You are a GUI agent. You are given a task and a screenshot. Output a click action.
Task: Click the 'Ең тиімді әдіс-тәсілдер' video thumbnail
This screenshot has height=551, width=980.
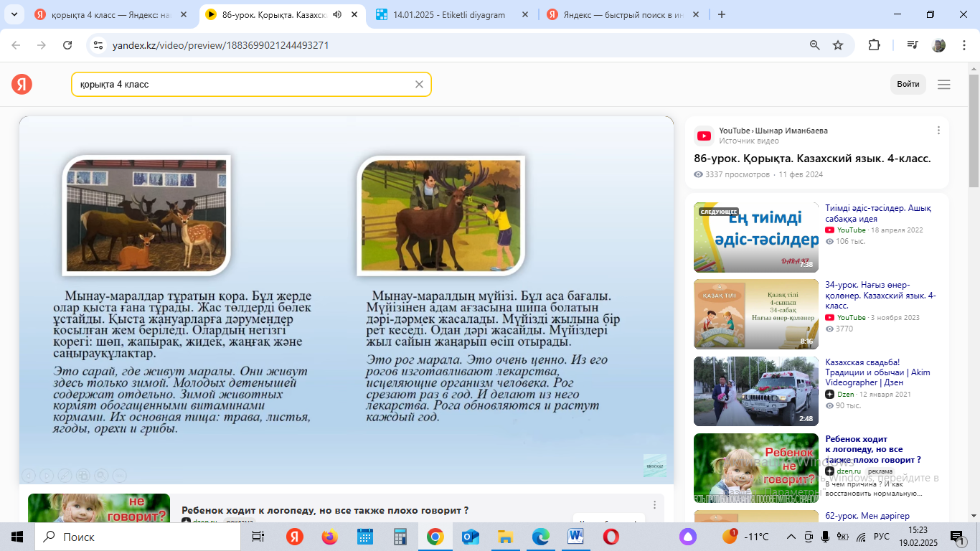(x=756, y=237)
